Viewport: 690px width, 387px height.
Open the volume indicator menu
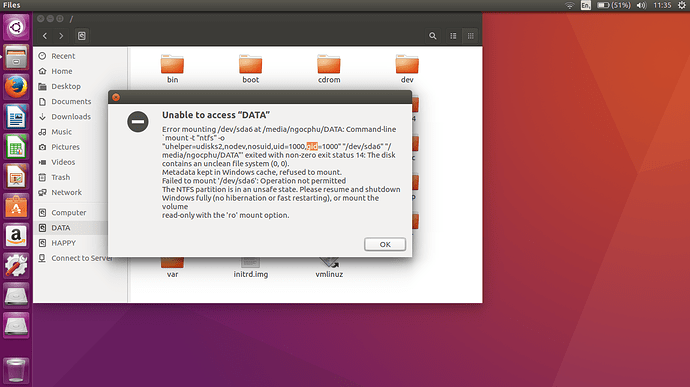click(x=641, y=5)
